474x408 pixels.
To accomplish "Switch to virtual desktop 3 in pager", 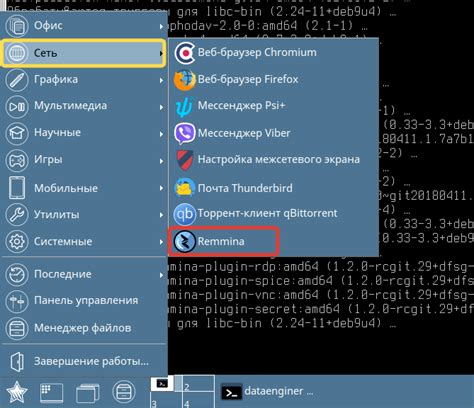I will tap(166, 400).
